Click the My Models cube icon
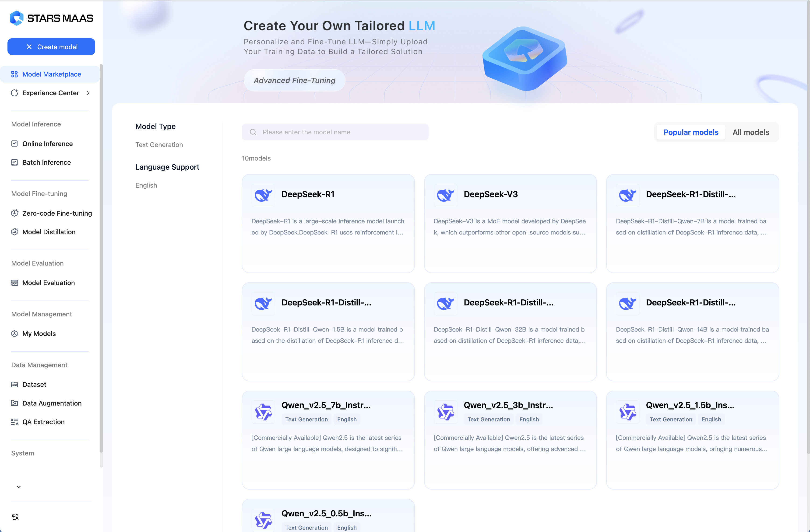 coord(14,334)
